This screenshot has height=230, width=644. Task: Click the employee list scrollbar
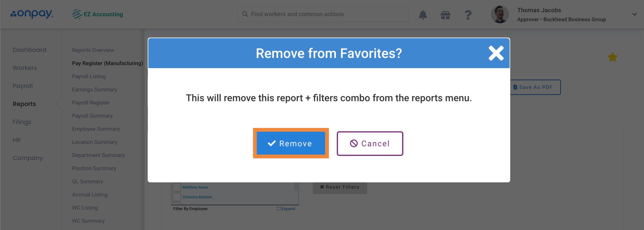pos(296,187)
